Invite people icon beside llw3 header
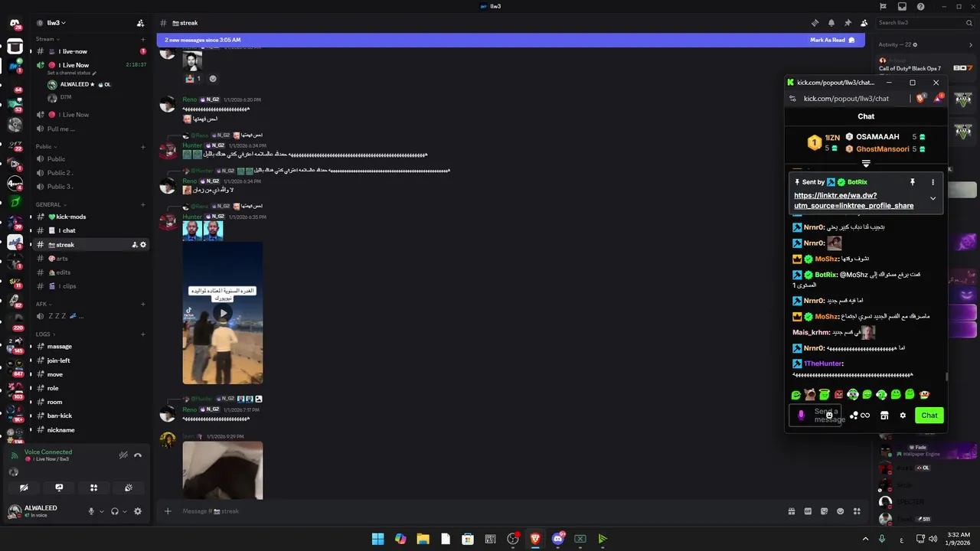Screen dimensions: 980x551 pyautogui.click(x=140, y=23)
